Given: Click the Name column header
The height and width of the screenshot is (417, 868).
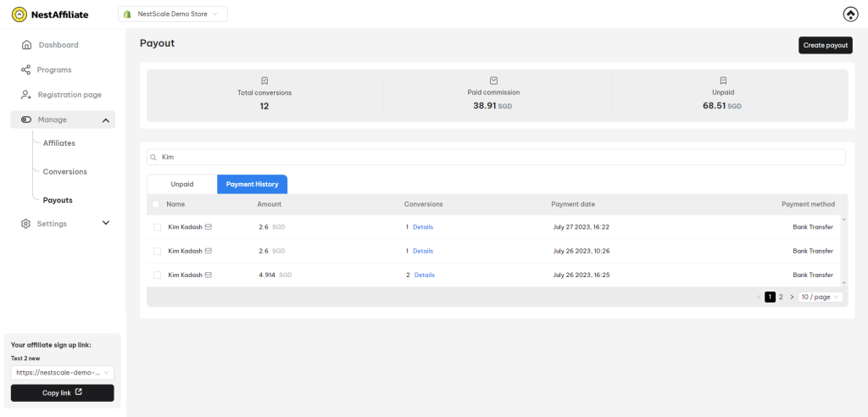Looking at the screenshot, I should click(175, 204).
